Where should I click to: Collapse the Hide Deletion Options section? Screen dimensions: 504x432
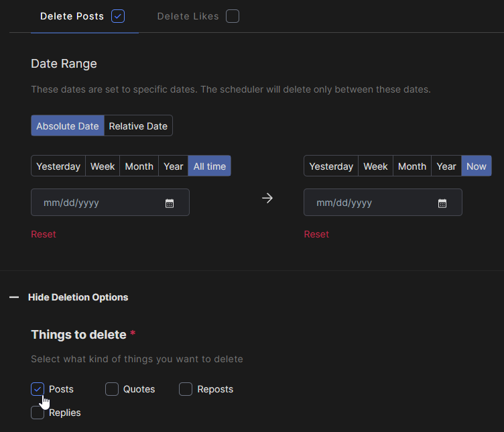click(78, 297)
